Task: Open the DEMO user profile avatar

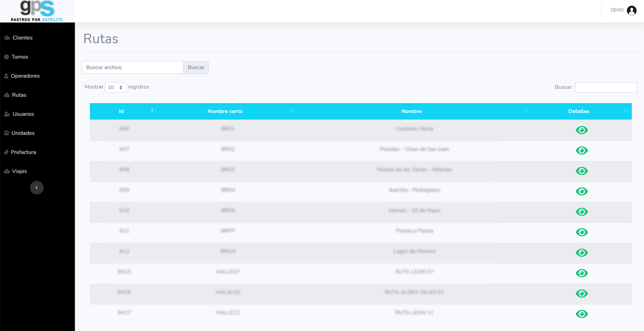Action: pyautogui.click(x=632, y=11)
